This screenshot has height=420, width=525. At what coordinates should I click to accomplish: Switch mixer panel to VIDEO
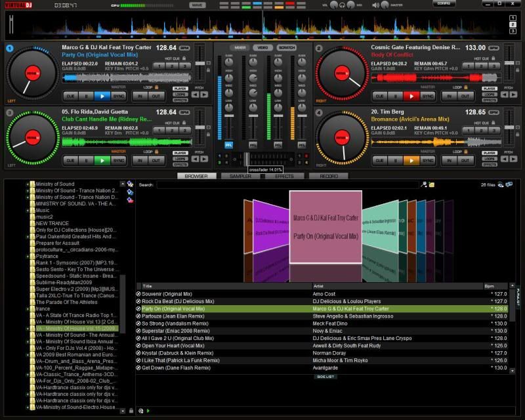(263, 47)
